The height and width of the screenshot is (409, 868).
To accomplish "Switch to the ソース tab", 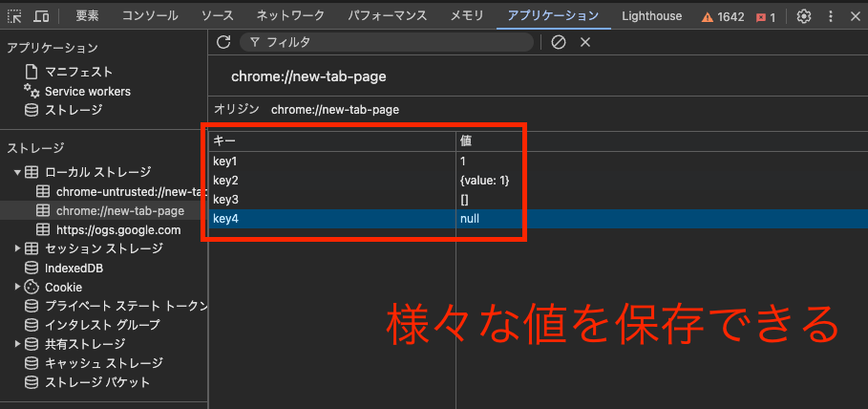I will coord(217,16).
